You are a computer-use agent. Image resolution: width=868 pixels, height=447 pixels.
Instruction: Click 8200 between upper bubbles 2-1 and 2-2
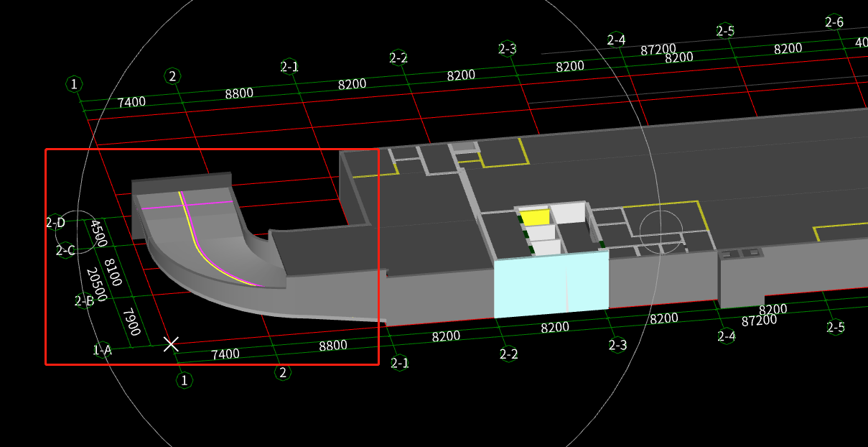tap(352, 84)
